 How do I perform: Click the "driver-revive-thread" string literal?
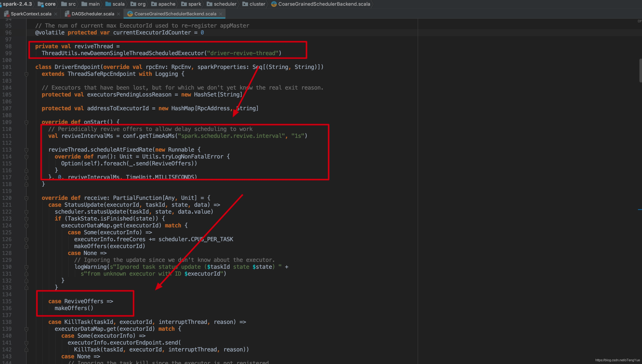tap(242, 53)
